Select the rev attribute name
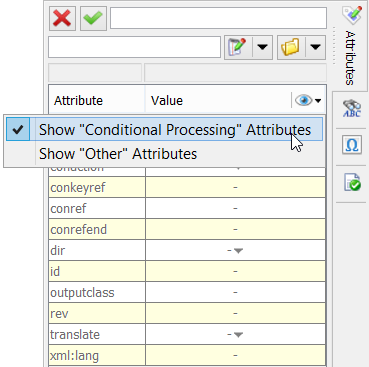 click(59, 313)
